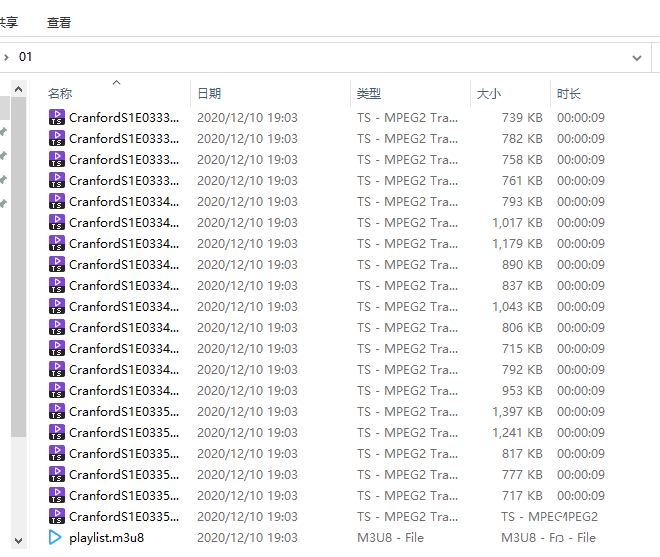Select the TS icon in the 777 KB row
This screenshot has width=660, height=557.
57,475
